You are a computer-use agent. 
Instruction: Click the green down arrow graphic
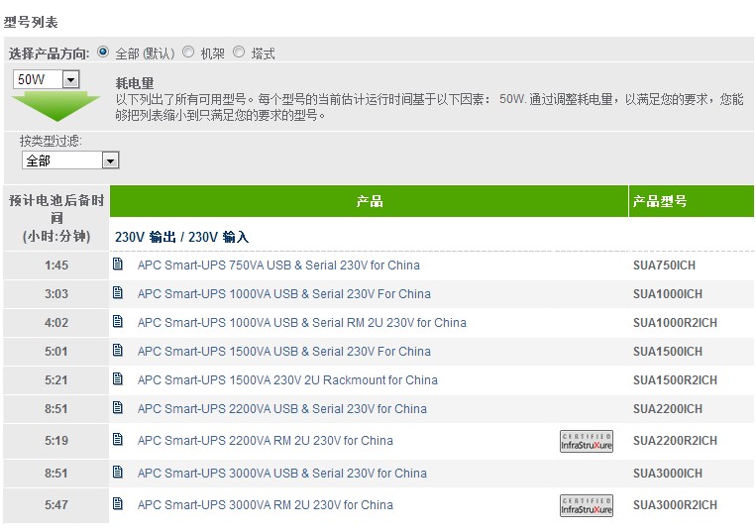[55, 106]
